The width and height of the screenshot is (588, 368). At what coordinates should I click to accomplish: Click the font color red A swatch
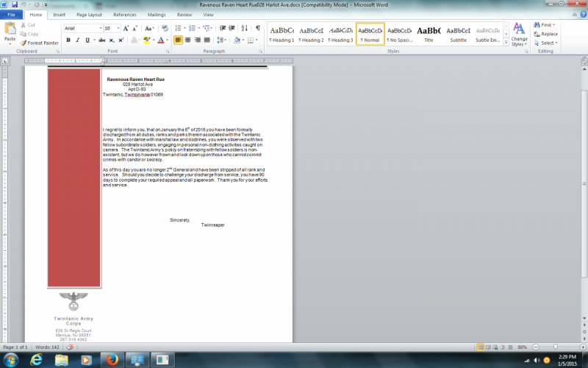pos(161,40)
